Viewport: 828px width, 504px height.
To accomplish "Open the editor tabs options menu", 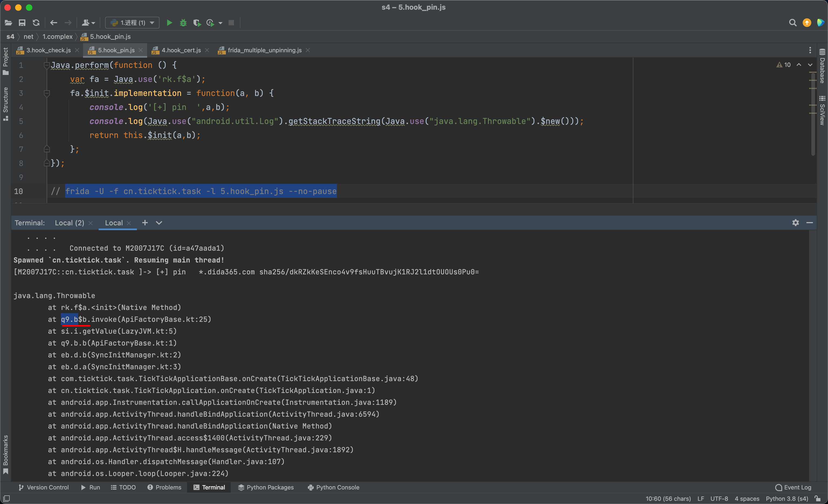I will 810,50.
